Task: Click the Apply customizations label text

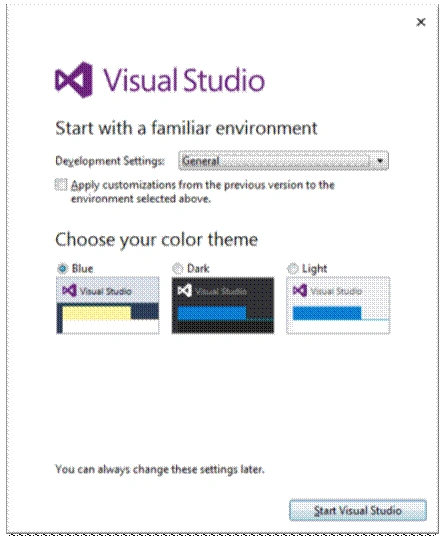Action: [x=203, y=192]
